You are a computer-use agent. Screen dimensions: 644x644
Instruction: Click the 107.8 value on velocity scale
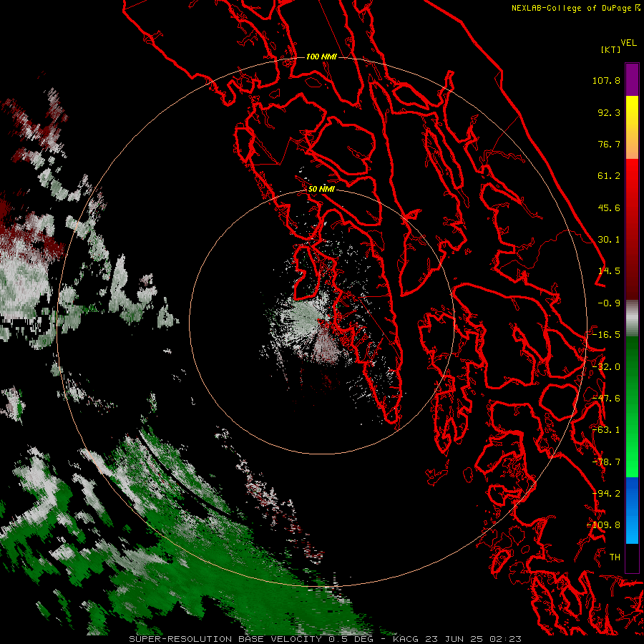606,80
